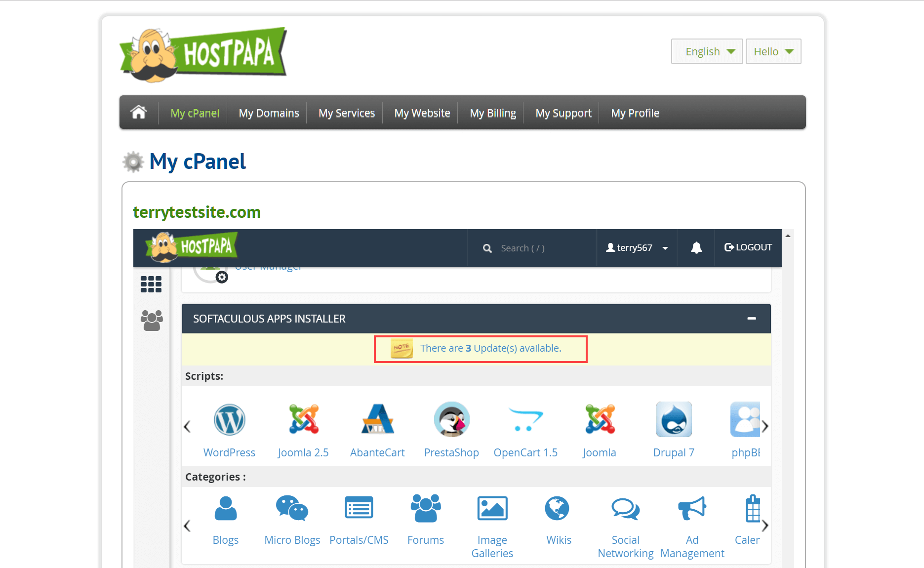Open the My Website menu item

tap(422, 113)
